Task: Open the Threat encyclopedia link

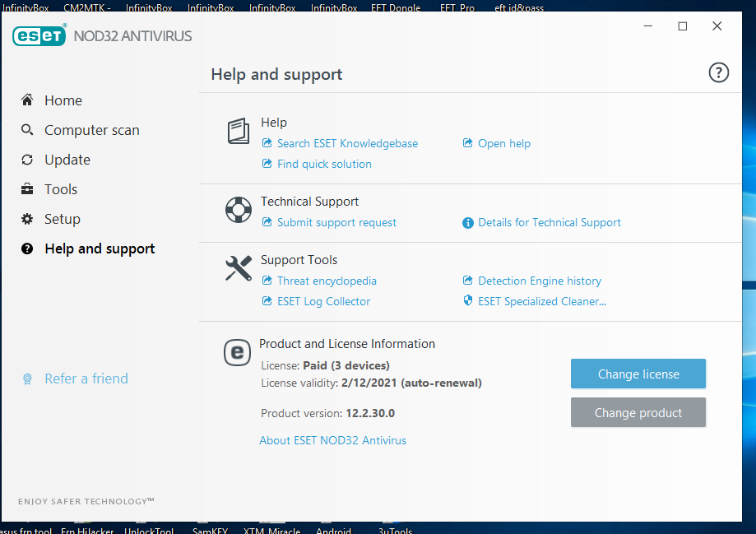Action: 327,281
